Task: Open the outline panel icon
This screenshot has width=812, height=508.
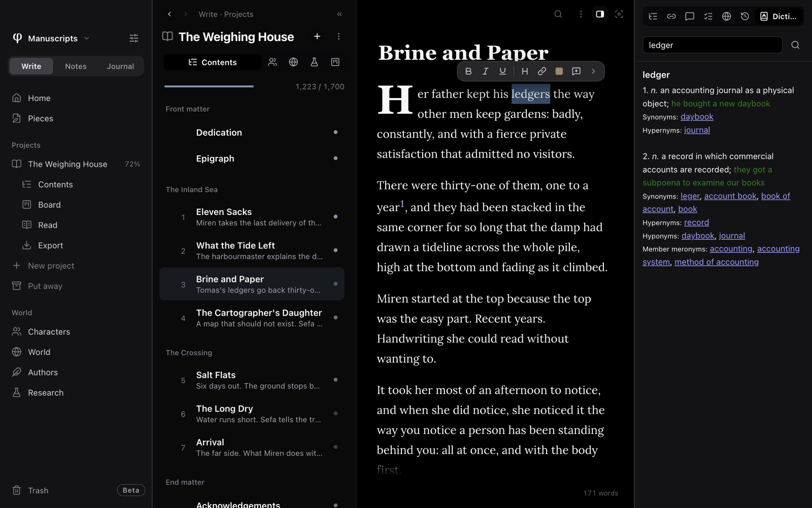Action: 653,17
